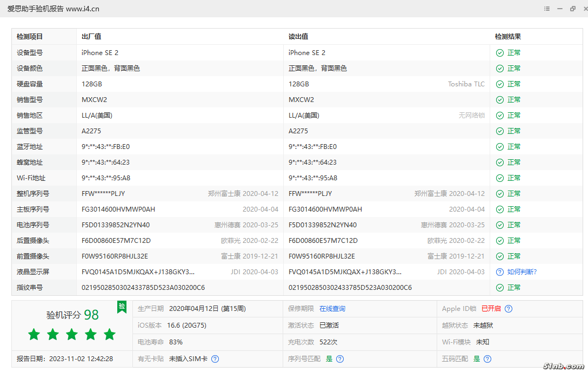Select the 检测结果 column header
Image resolution: width=588 pixels, height=373 pixels.
pos(508,37)
